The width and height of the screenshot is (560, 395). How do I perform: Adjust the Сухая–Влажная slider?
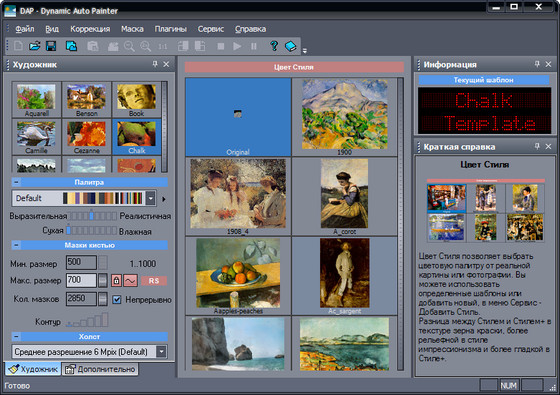(x=91, y=230)
